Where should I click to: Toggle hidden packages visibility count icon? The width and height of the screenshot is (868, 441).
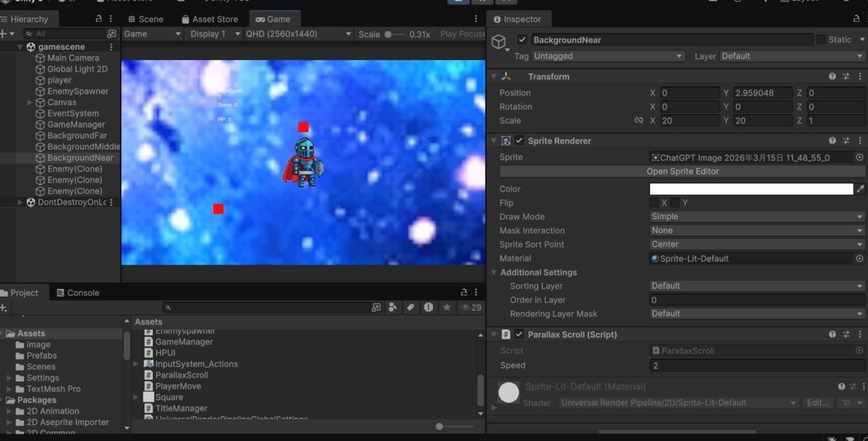tap(471, 308)
